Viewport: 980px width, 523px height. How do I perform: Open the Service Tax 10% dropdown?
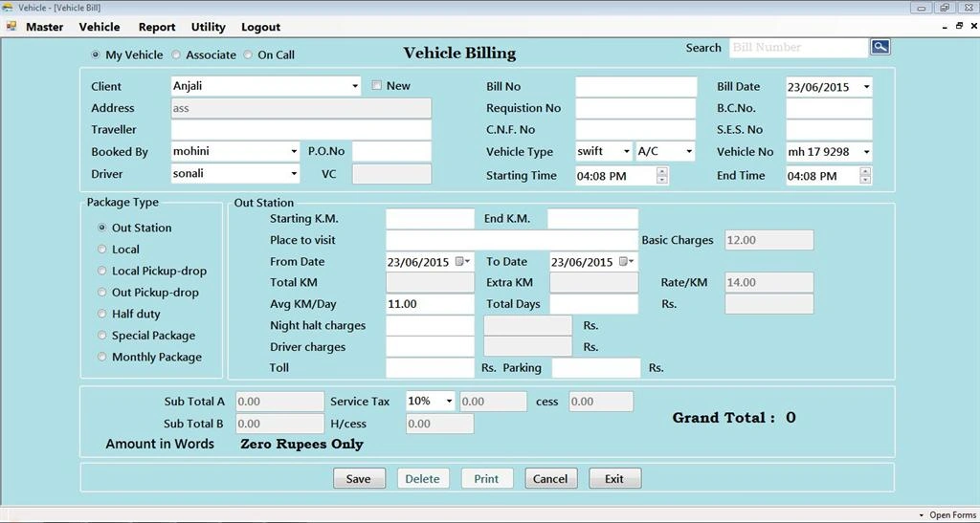click(449, 402)
